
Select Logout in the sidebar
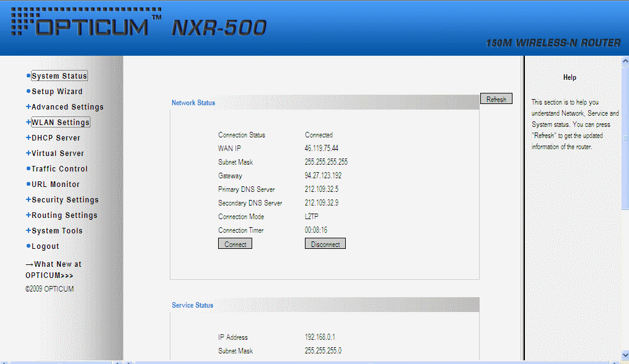[45, 246]
